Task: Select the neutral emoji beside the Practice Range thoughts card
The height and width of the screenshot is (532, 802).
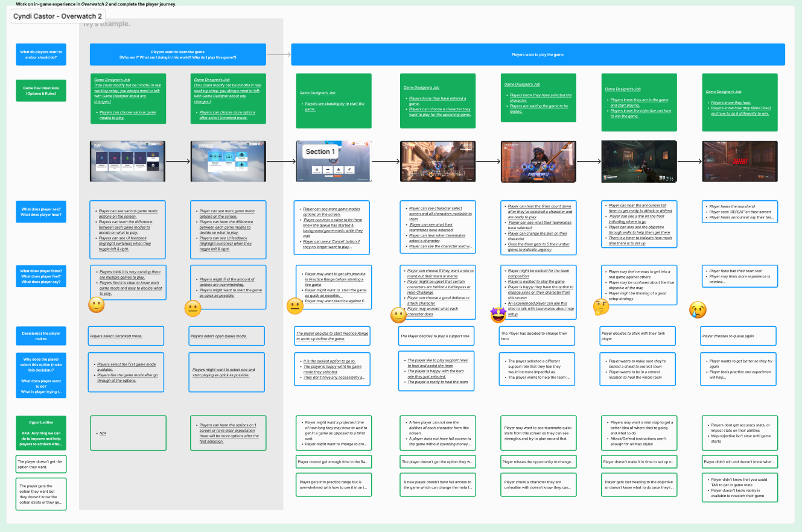Action: click(294, 306)
